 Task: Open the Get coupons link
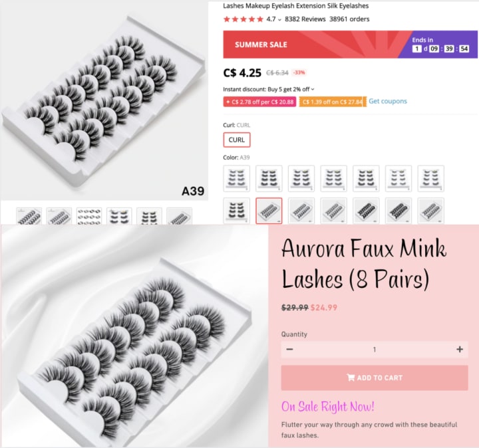point(388,101)
